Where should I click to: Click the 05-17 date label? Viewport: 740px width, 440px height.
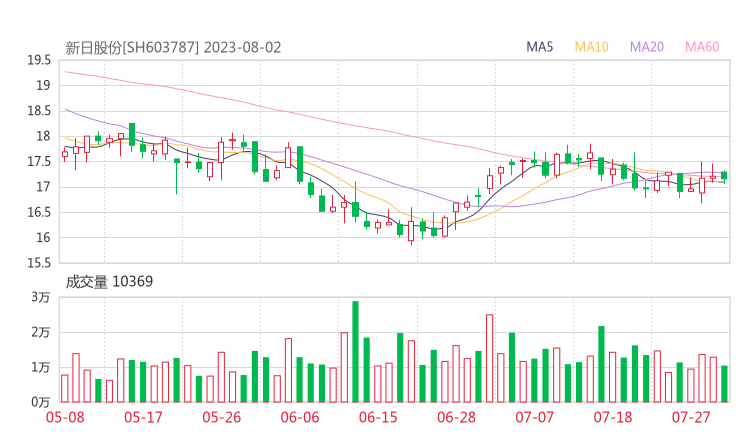click(143, 417)
